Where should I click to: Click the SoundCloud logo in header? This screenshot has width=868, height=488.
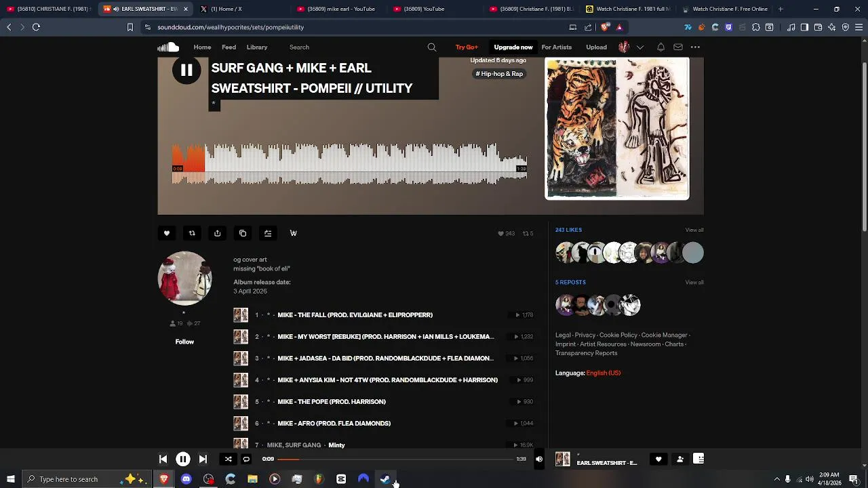[168, 47]
